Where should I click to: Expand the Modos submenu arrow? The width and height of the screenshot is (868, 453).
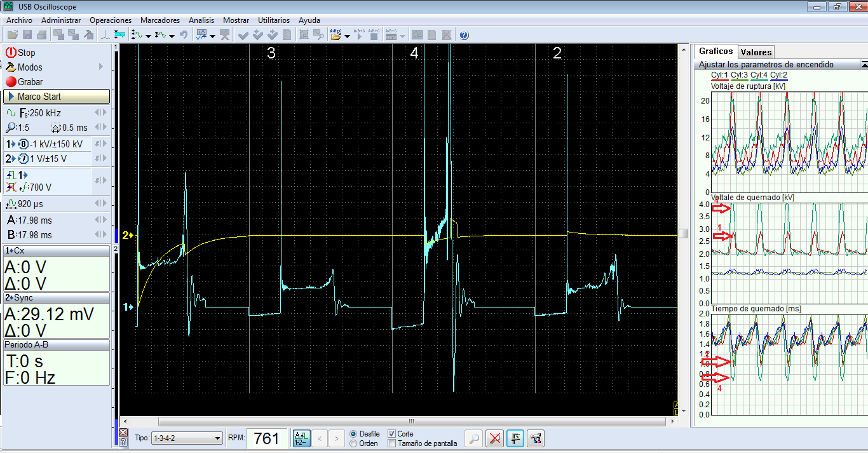click(101, 67)
